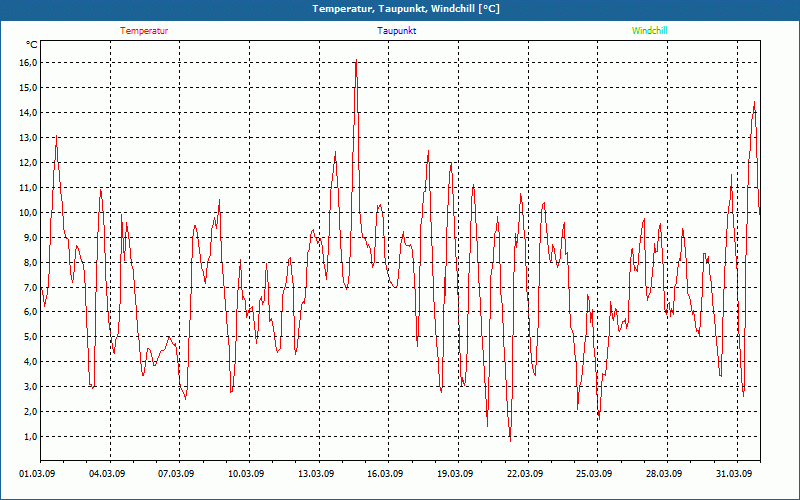This screenshot has width=800, height=500.
Task: Click the 28.03.09 date label
Action: [664, 473]
